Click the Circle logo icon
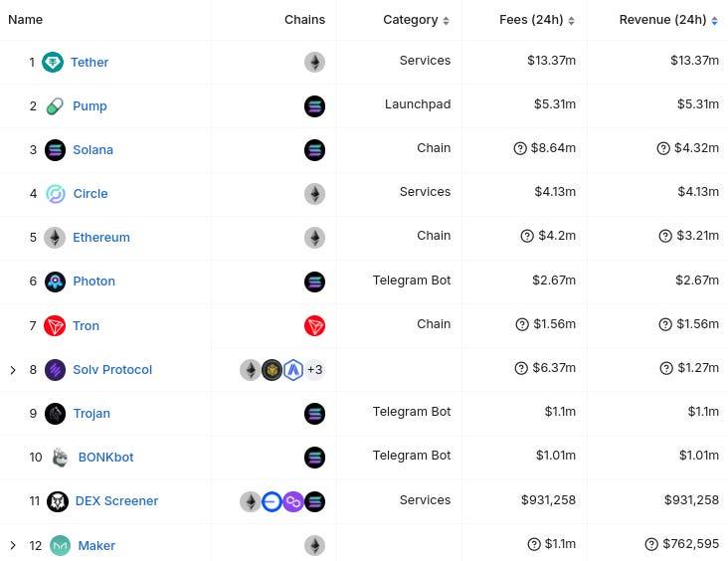This screenshot has width=728, height=561. (x=56, y=194)
